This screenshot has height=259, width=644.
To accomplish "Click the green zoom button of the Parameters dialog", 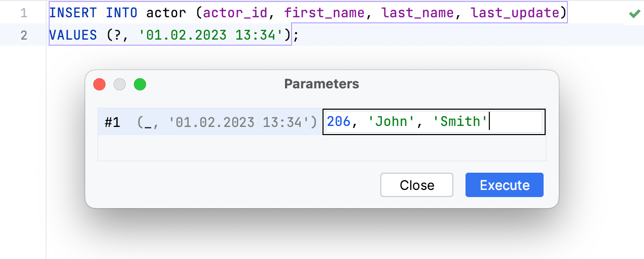I will click(140, 84).
